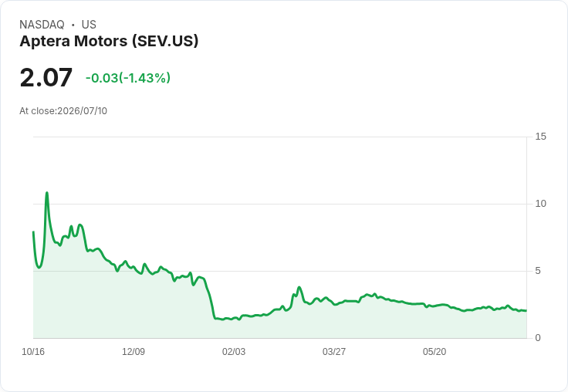
Task: Click the 12/09 date axis label
Action: (134, 352)
